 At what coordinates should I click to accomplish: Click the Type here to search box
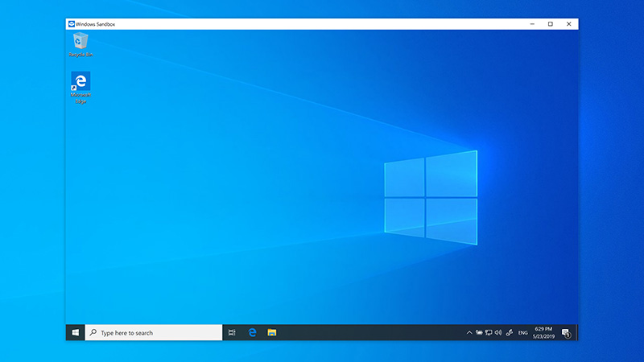click(x=154, y=332)
